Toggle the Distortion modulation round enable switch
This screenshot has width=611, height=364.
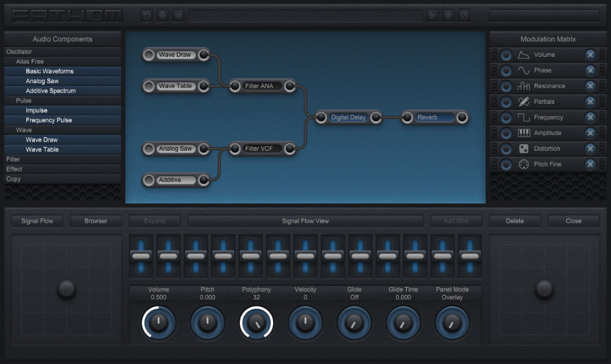click(x=506, y=148)
